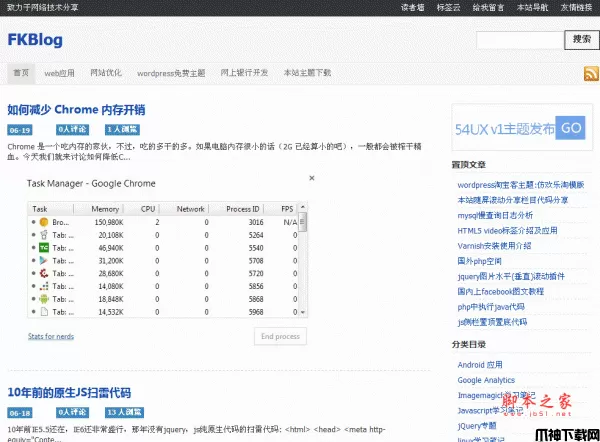The height and width of the screenshot is (442, 600).
Task: Click the 06-18 date badge
Action: pyautogui.click(x=19, y=412)
